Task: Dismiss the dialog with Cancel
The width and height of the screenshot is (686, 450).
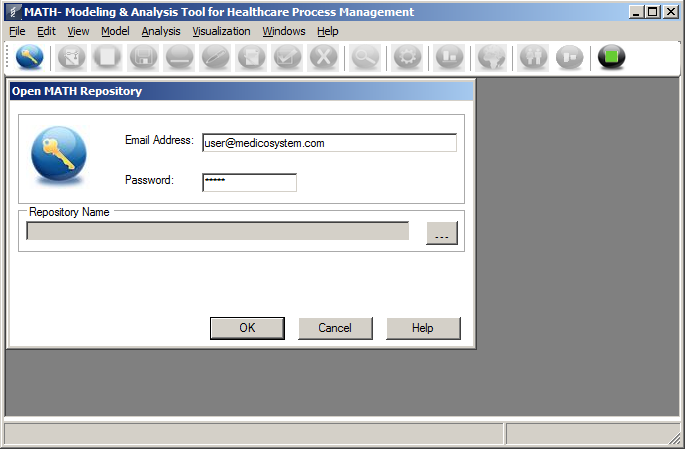Action: tap(335, 328)
